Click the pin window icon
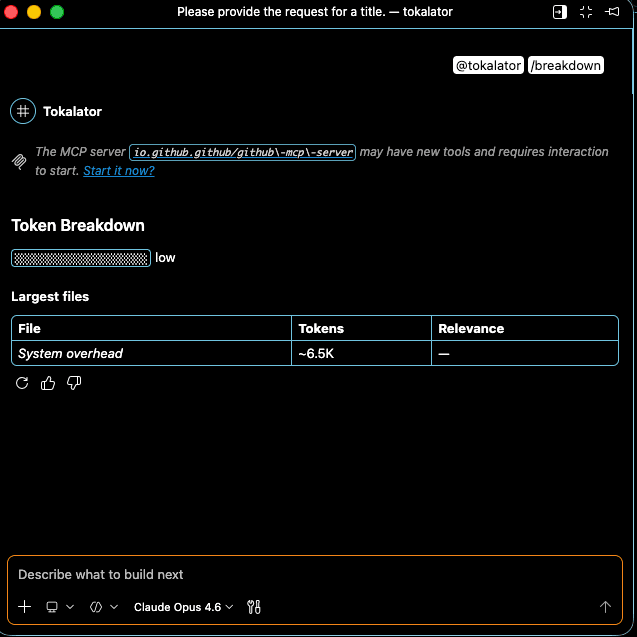Image resolution: width=637 pixels, height=637 pixels. (612, 12)
